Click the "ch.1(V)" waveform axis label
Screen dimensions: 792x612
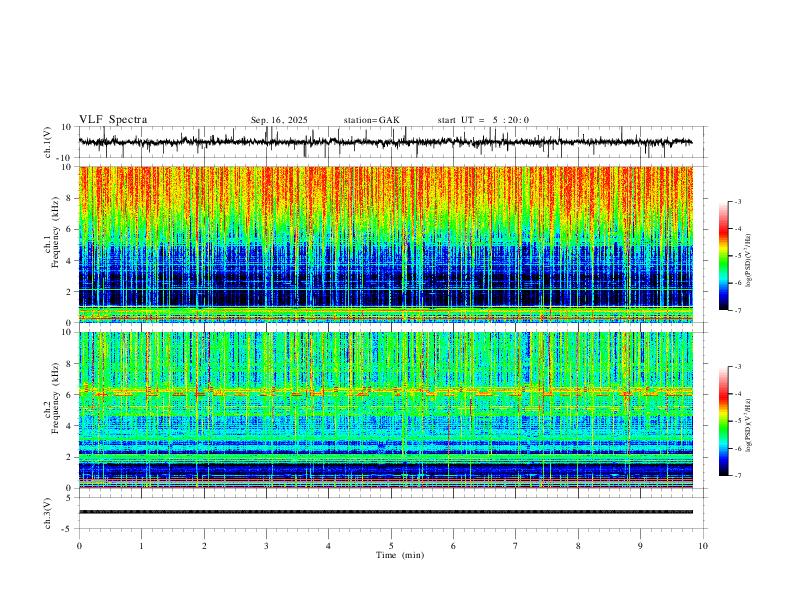tap(48, 142)
